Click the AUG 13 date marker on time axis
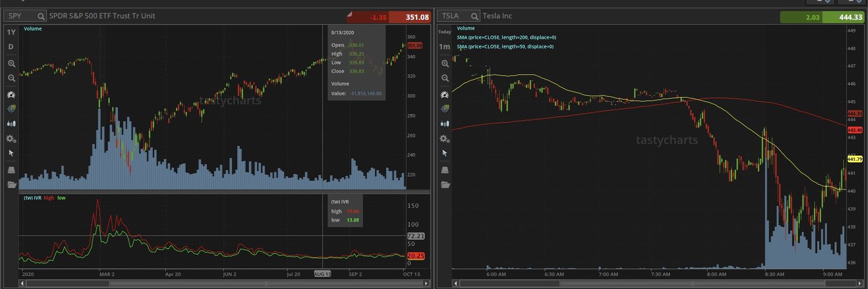 coord(323,274)
